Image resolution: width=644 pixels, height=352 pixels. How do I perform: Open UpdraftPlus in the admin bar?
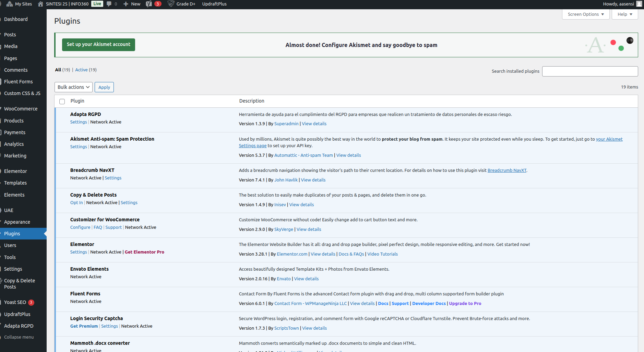[214, 4]
